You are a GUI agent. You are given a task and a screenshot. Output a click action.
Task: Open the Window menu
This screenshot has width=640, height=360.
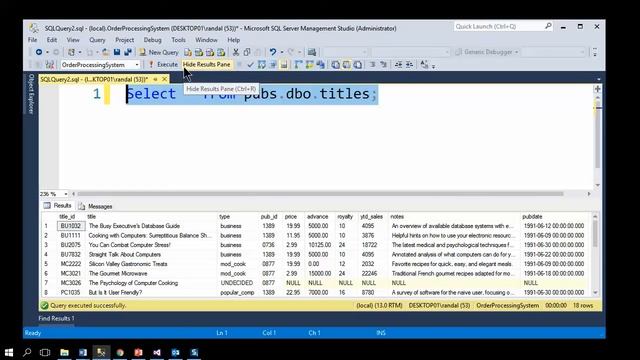click(206, 40)
